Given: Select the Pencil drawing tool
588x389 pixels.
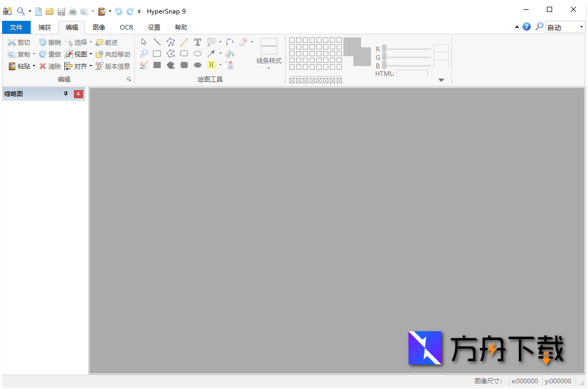Looking at the screenshot, I should pos(183,42).
